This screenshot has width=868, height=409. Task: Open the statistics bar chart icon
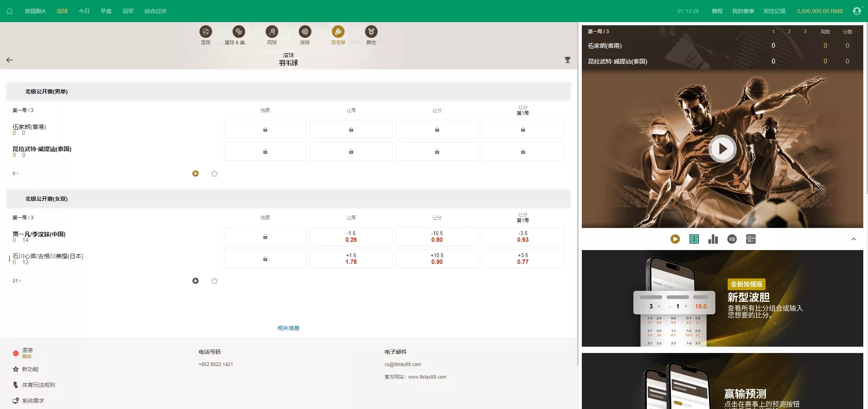tap(713, 239)
